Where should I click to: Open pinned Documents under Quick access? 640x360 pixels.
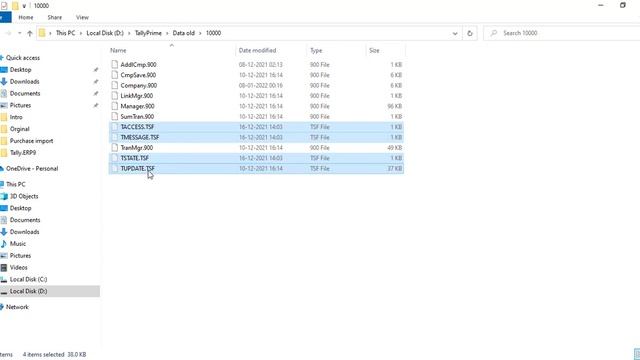pos(25,93)
